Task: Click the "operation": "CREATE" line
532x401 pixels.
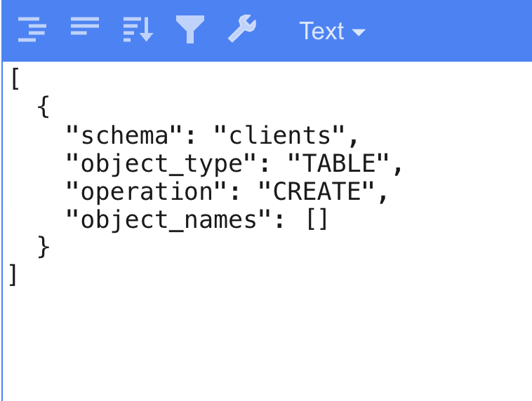Action: 226,192
